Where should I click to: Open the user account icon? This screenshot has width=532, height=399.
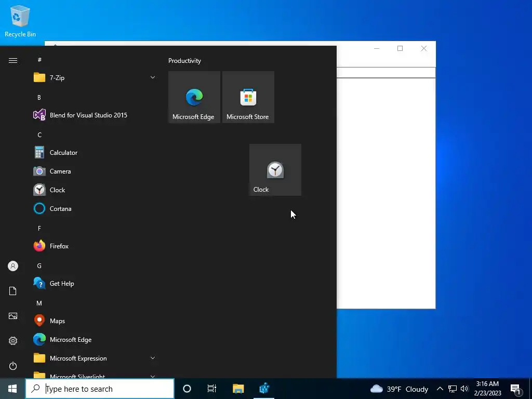pyautogui.click(x=13, y=266)
